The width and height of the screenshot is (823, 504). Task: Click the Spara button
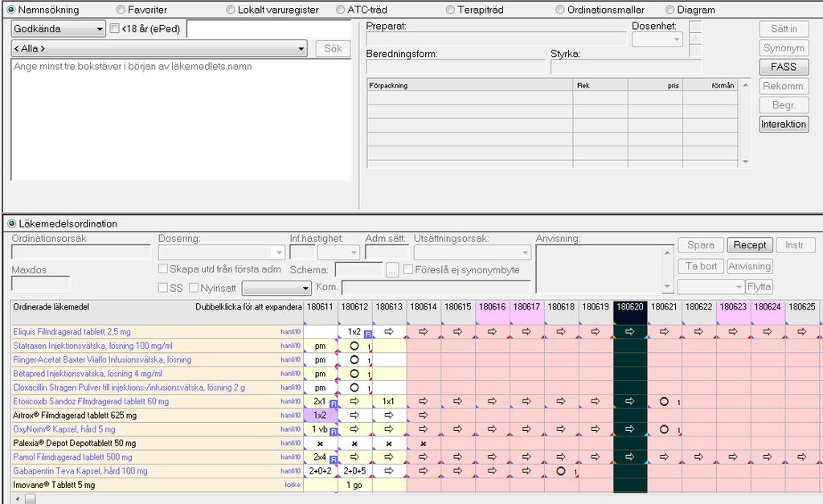point(701,244)
